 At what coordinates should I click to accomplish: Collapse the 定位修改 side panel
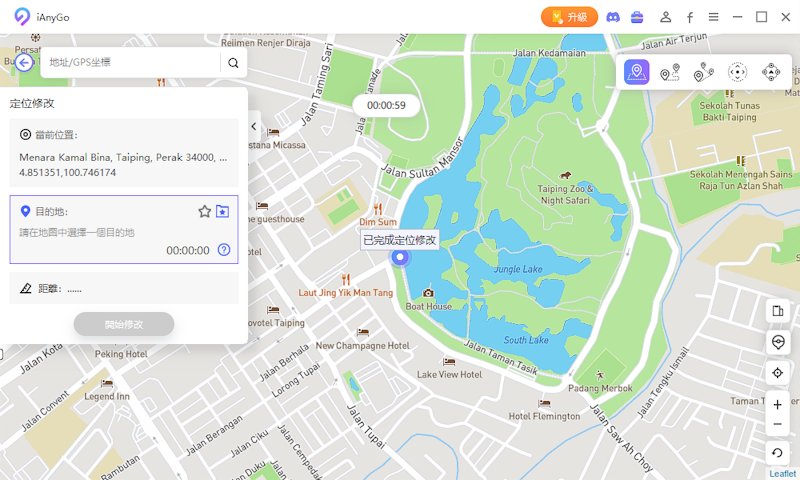(254, 127)
